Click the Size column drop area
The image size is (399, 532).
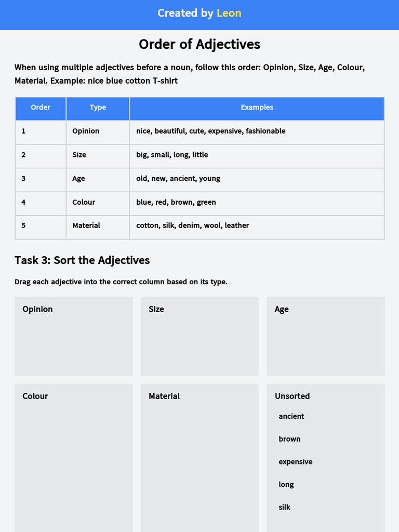[x=199, y=336]
